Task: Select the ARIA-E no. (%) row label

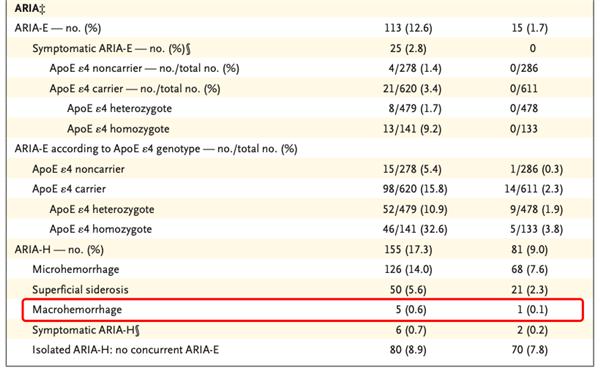Action: pos(58,28)
